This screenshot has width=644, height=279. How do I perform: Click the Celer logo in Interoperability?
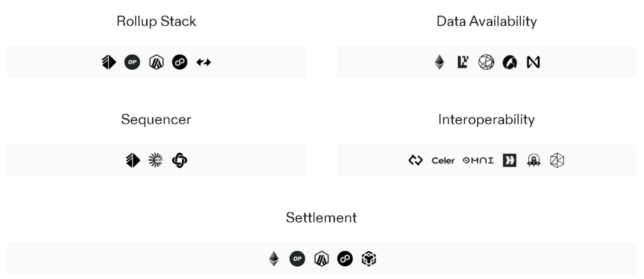point(443,161)
